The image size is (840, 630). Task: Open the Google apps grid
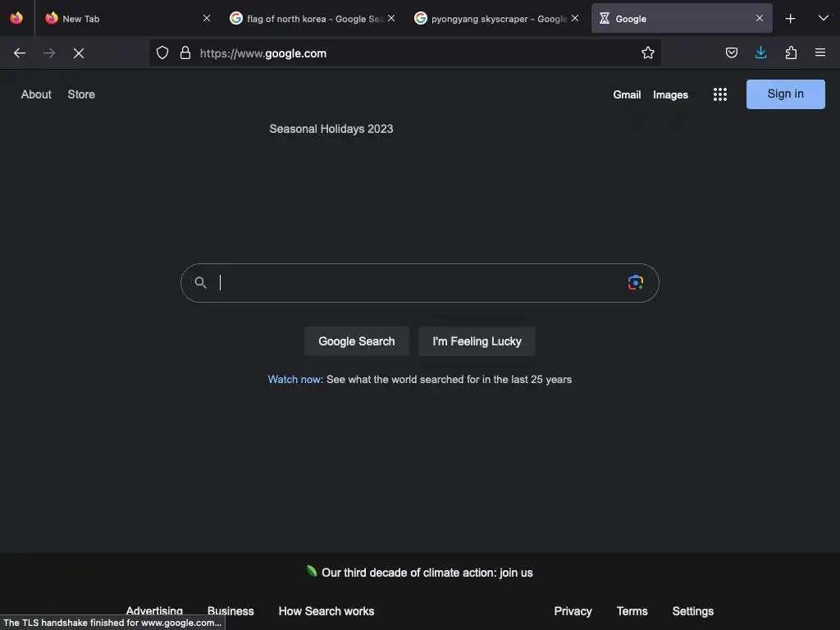point(720,94)
